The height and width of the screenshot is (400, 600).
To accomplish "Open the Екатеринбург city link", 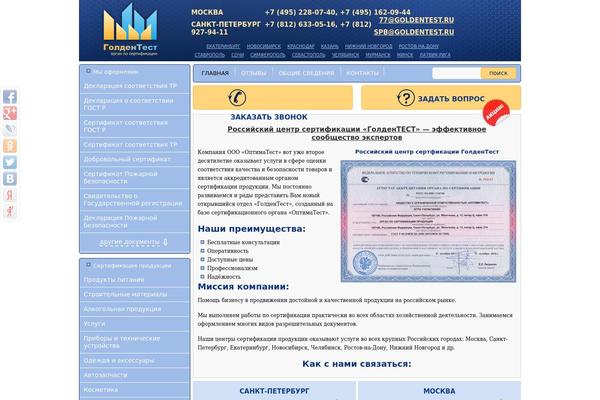I will 223,46.
